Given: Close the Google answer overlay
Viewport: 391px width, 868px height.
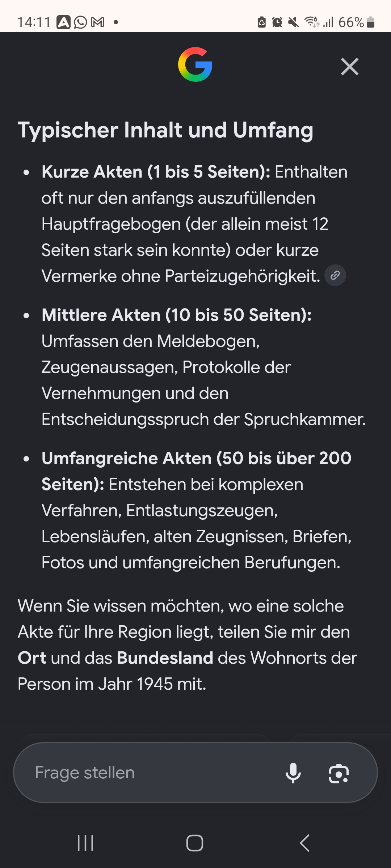Looking at the screenshot, I should click(350, 67).
